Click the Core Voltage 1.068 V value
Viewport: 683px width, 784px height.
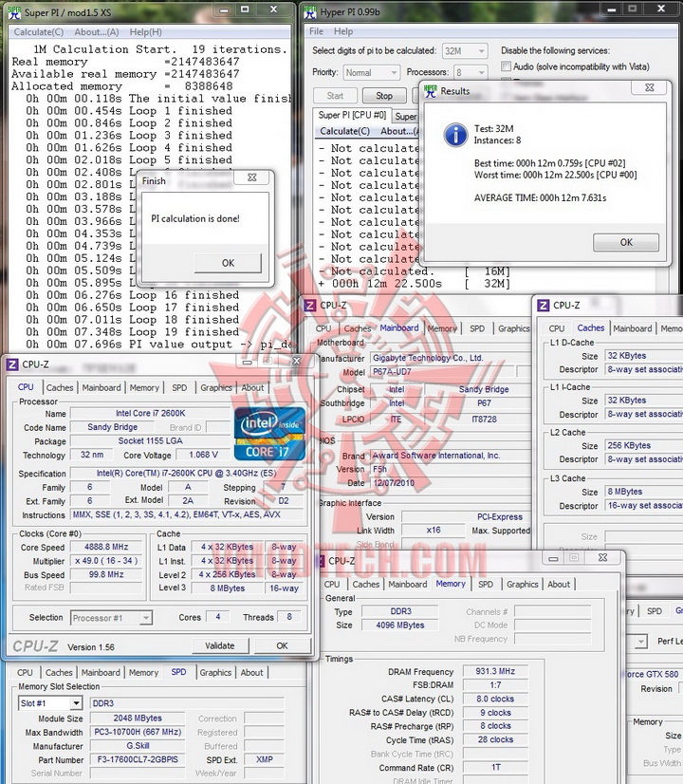pos(203,455)
